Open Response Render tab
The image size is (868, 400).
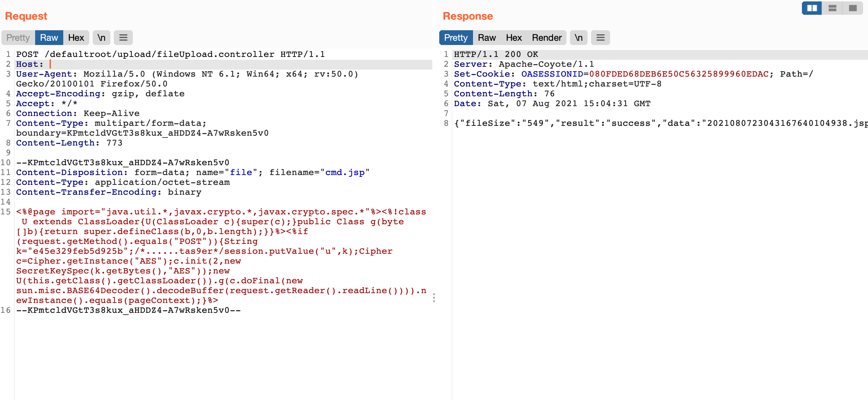coord(546,38)
